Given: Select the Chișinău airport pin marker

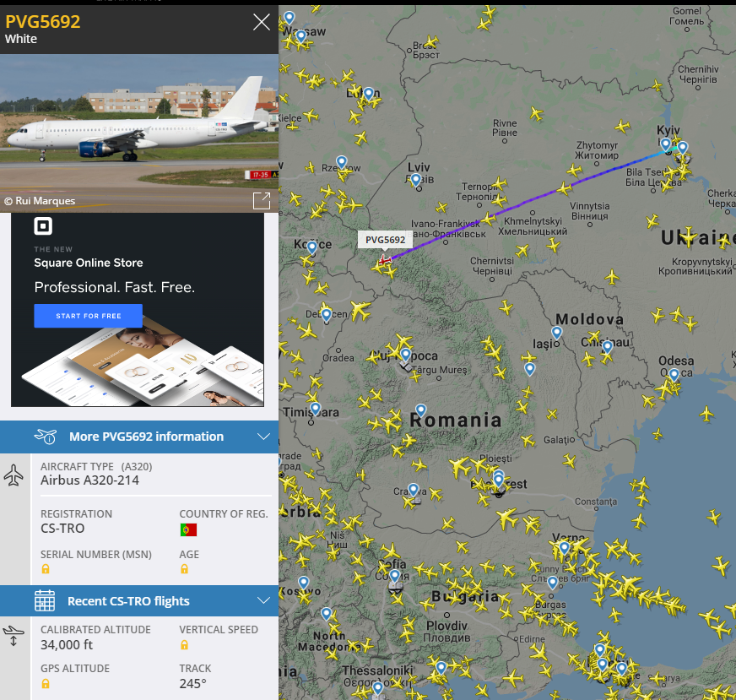Looking at the screenshot, I should (608, 348).
